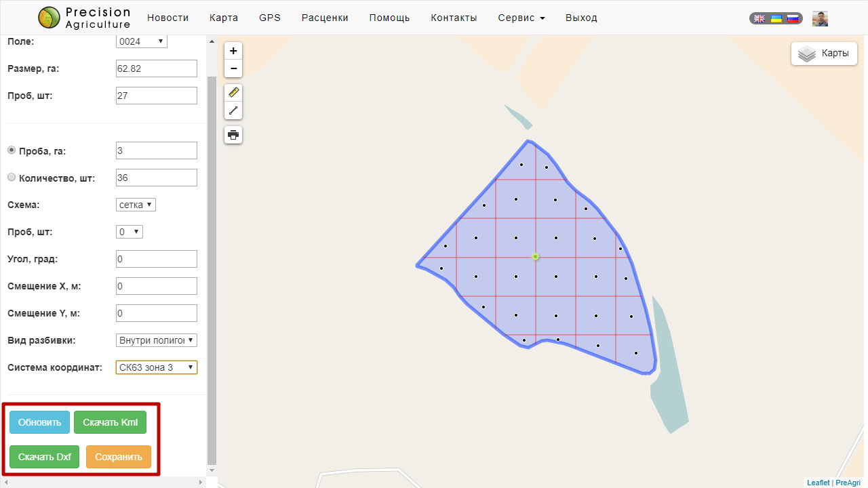Click the green center marker on the field

click(536, 257)
